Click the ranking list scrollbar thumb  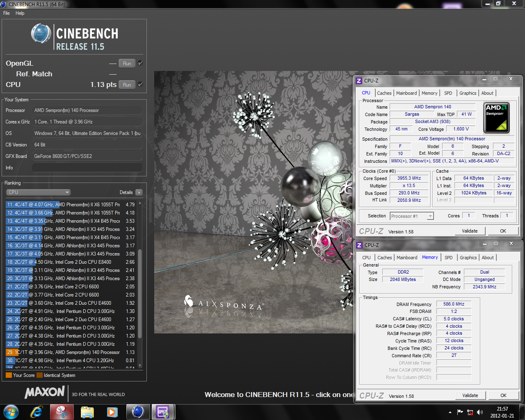point(140,294)
